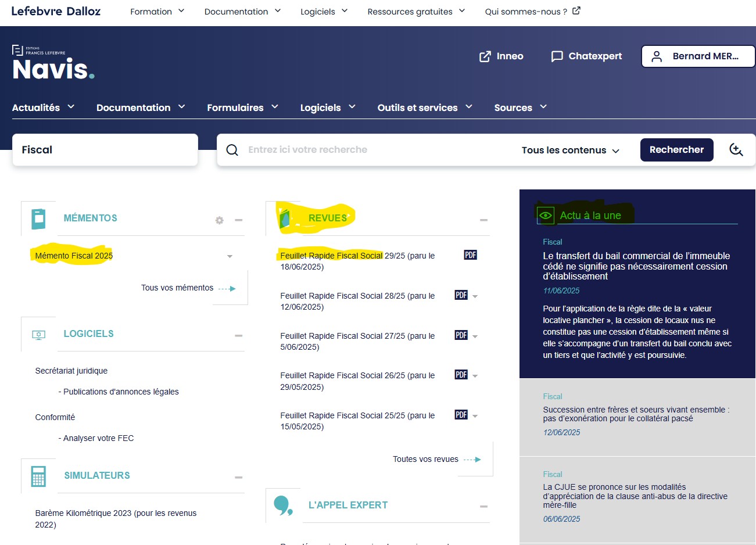
Task: Select the Fiscal subject box
Action: [105, 150]
